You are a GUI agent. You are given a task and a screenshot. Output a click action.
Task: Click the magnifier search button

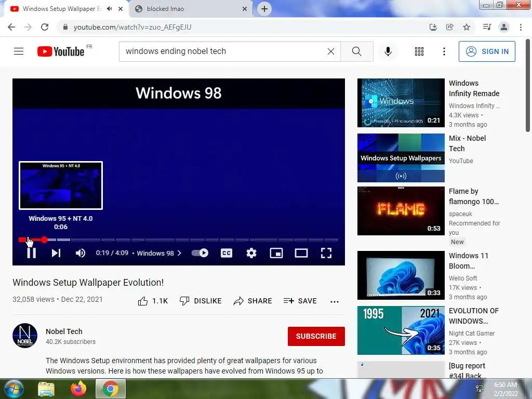click(x=356, y=51)
